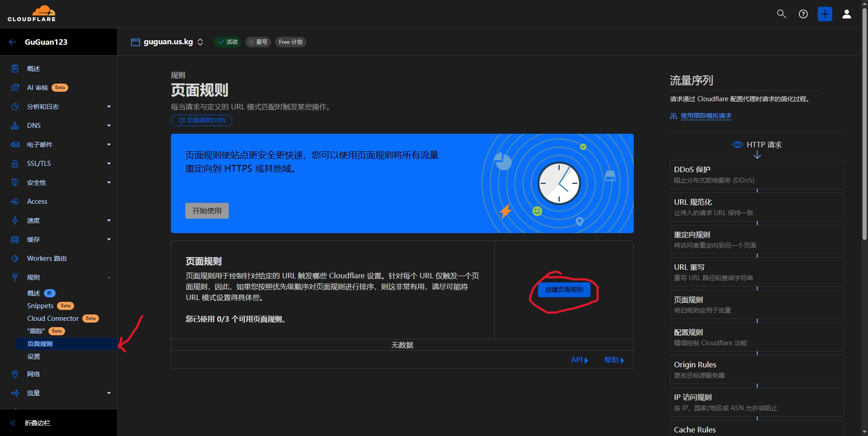Screen dimensions: 868x436
Task: Expand the 安全性 dropdown arrow
Action: [108, 183]
